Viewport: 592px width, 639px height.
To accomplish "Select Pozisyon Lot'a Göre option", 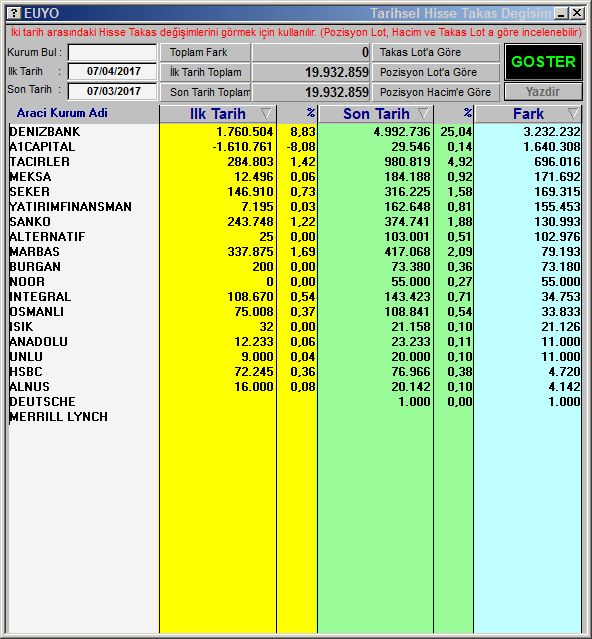I will tap(436, 73).
